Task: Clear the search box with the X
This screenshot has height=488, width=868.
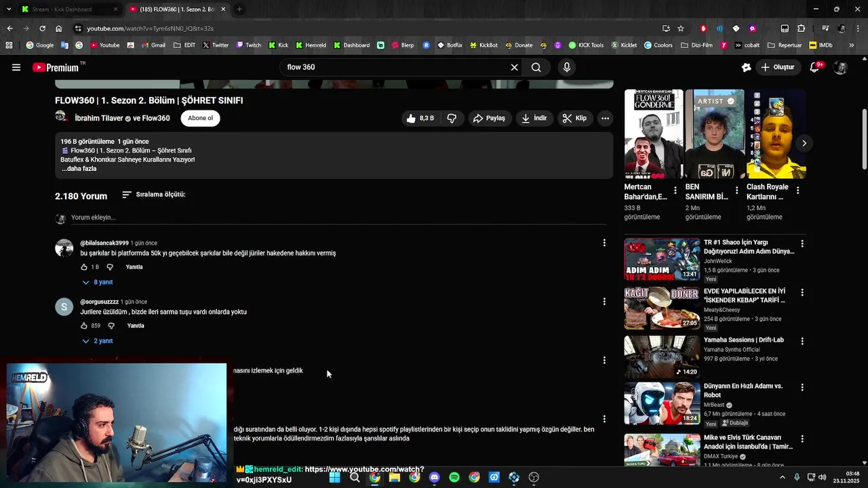Action: 514,67
